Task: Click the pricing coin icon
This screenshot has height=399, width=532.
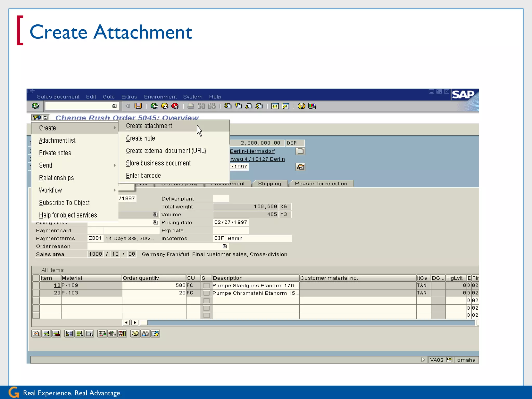Action: tap(135, 334)
